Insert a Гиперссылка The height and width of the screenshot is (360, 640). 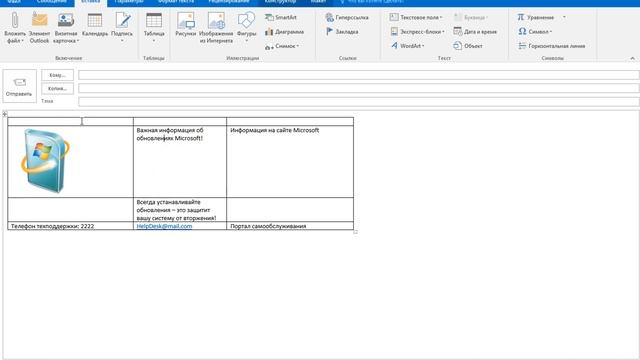(347, 18)
